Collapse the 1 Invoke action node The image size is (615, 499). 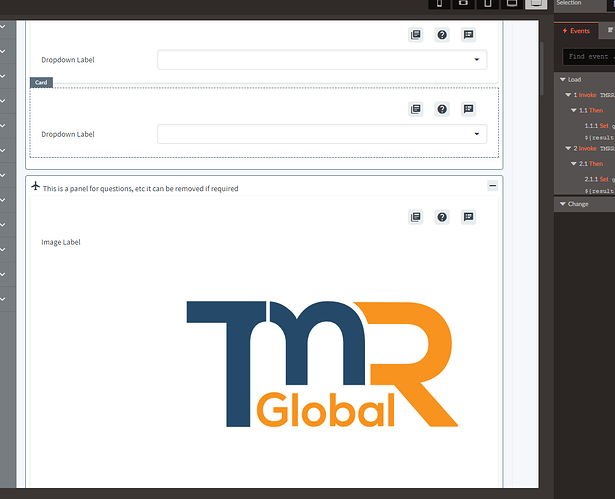568,95
